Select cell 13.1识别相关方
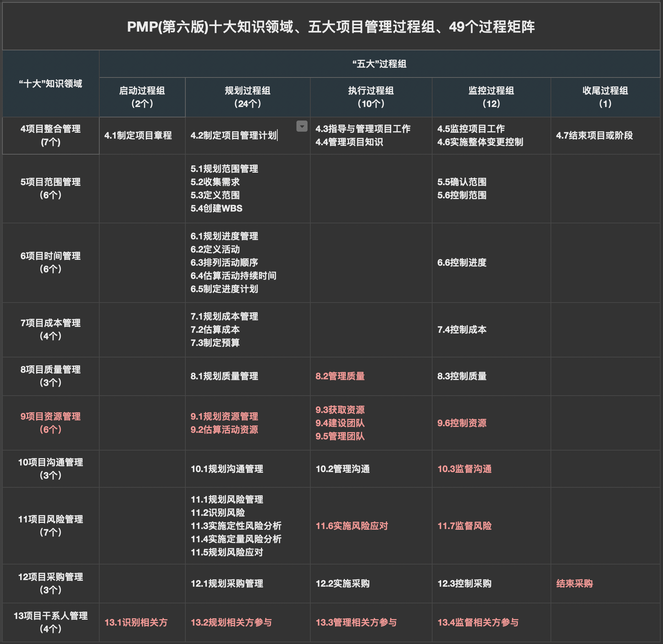 click(x=142, y=622)
